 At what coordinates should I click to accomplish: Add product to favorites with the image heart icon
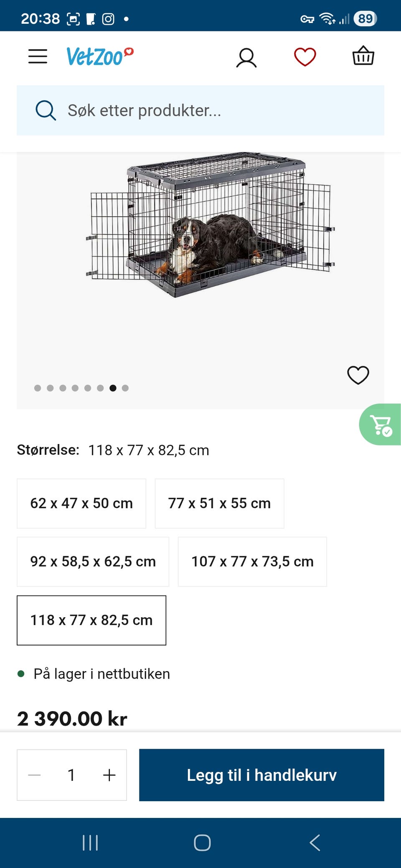click(358, 375)
